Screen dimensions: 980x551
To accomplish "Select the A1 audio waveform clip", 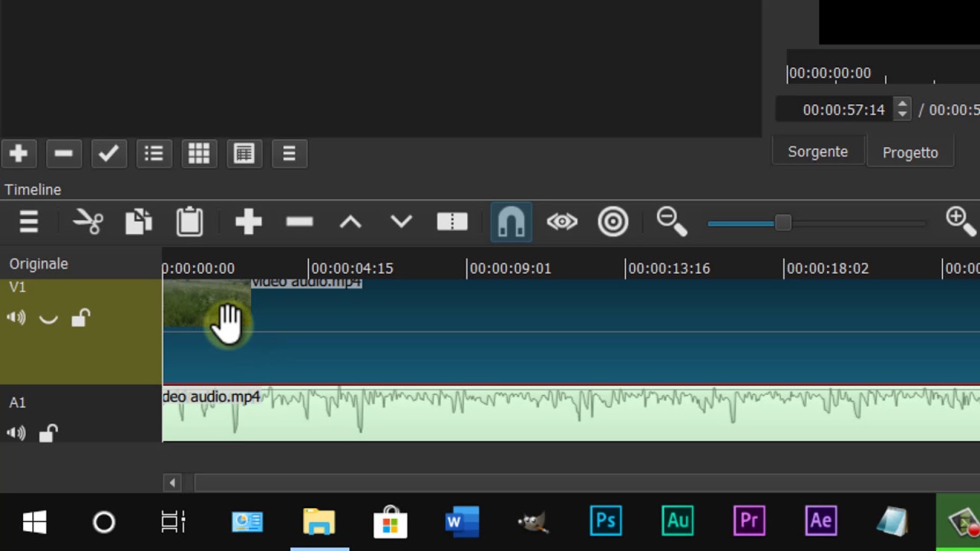I will (571, 414).
